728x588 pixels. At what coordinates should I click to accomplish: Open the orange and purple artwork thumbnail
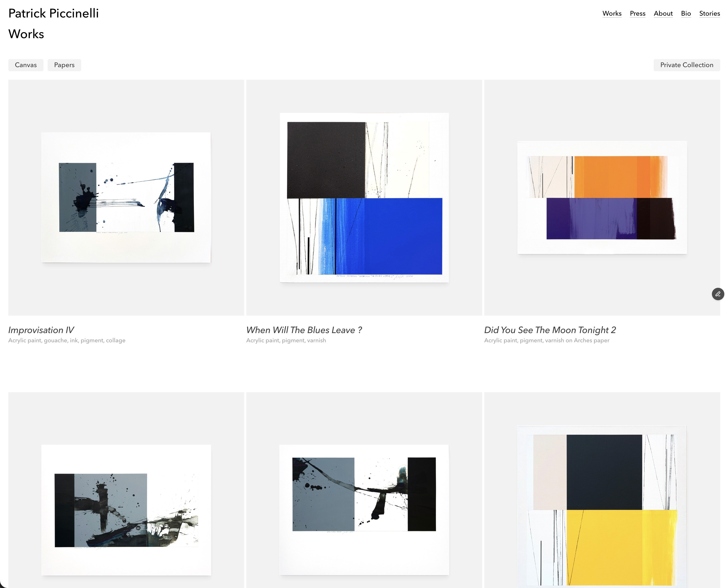(x=602, y=197)
